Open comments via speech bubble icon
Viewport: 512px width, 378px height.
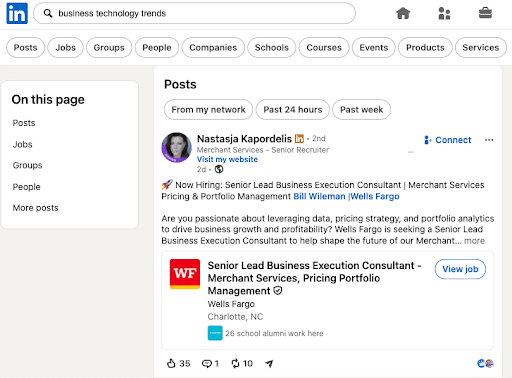coord(207,363)
